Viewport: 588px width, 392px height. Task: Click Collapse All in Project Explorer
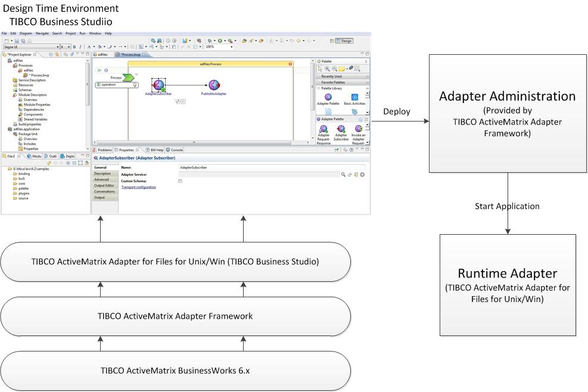coord(51,55)
